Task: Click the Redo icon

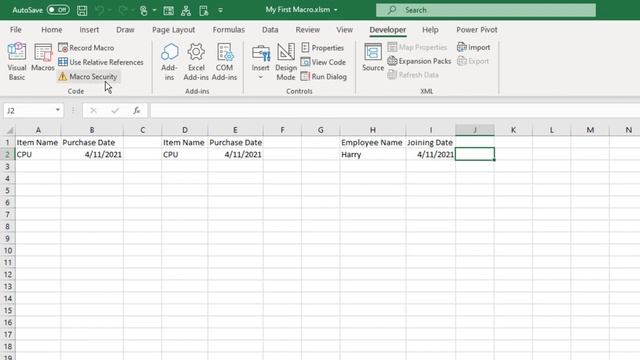Action: pyautogui.click(x=122, y=10)
